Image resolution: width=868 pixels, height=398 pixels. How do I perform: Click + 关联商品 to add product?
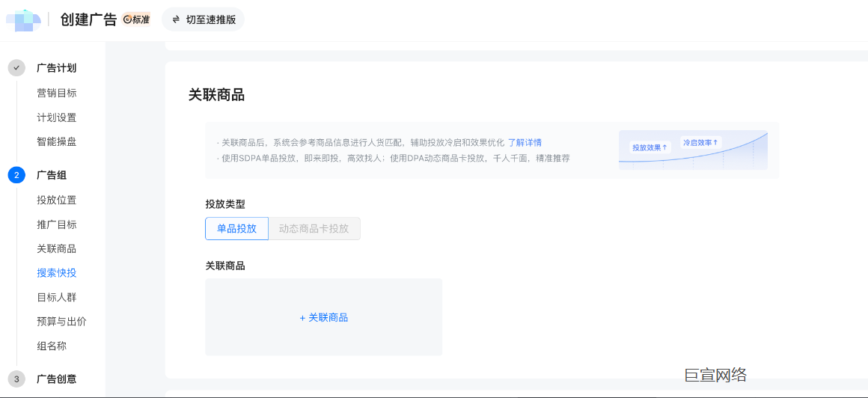(x=324, y=318)
